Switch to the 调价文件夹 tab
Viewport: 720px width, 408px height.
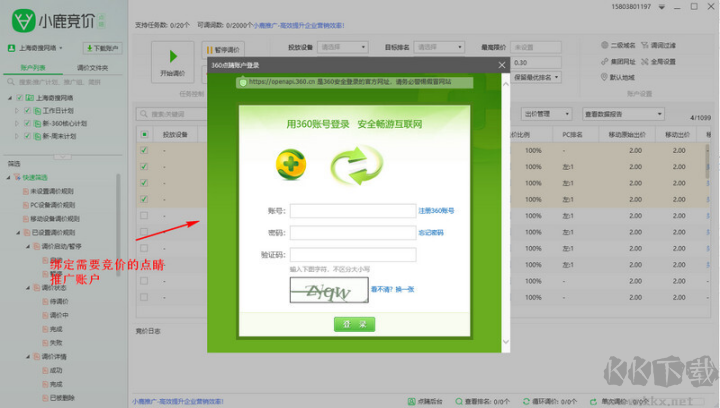pyautogui.click(x=93, y=67)
